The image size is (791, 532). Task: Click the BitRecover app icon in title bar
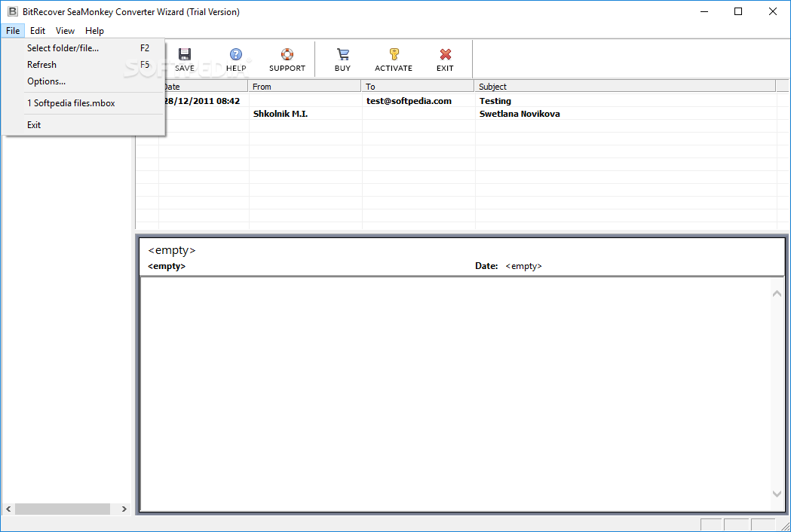tap(12, 11)
